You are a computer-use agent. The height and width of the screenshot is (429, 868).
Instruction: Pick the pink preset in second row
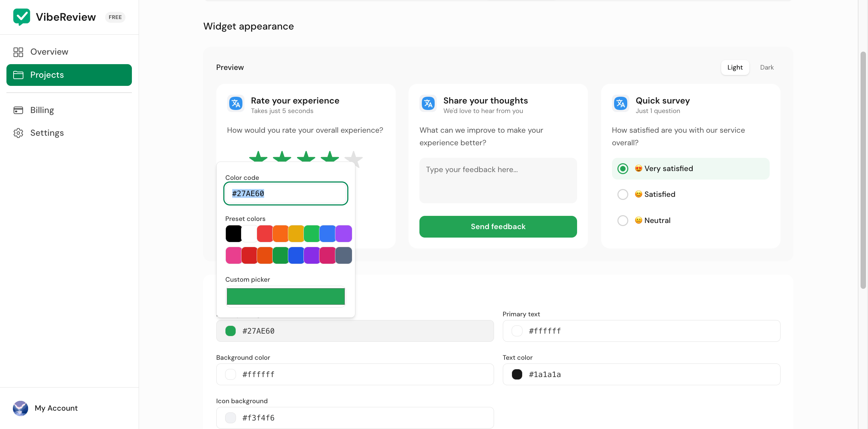coord(234,255)
